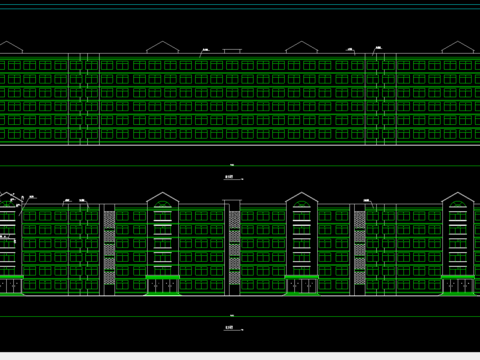Select the arched fan window in third lower gable
This screenshot has width=480, height=360.
[302, 204]
